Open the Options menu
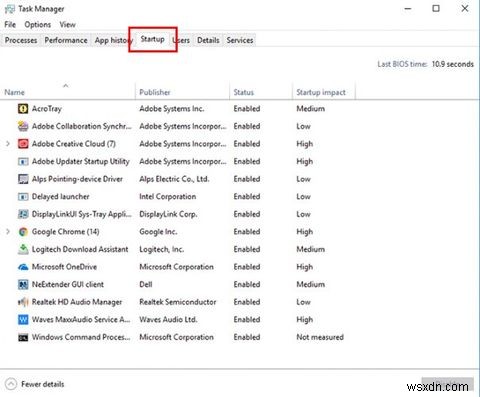Screen dimensions: 480x397 click(x=38, y=25)
